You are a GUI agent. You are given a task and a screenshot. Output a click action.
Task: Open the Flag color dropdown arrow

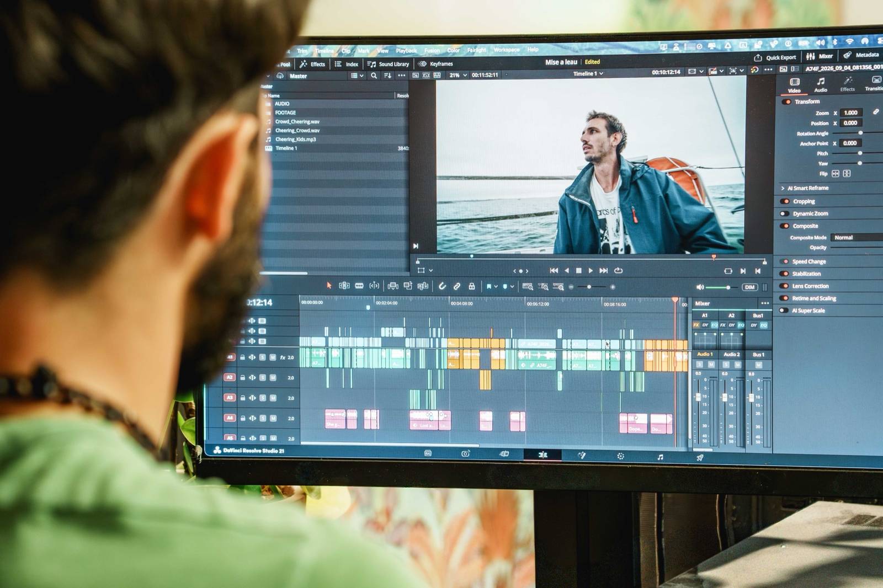[496, 286]
